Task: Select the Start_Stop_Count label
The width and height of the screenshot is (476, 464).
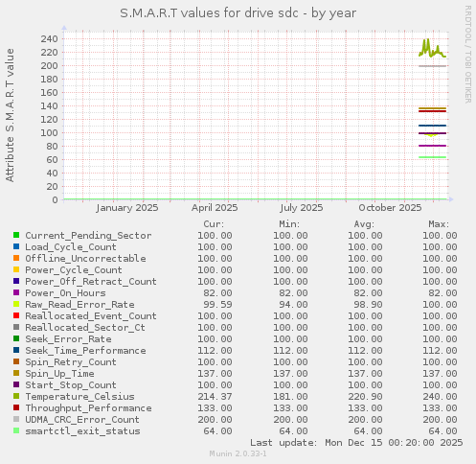Action: 71,385
